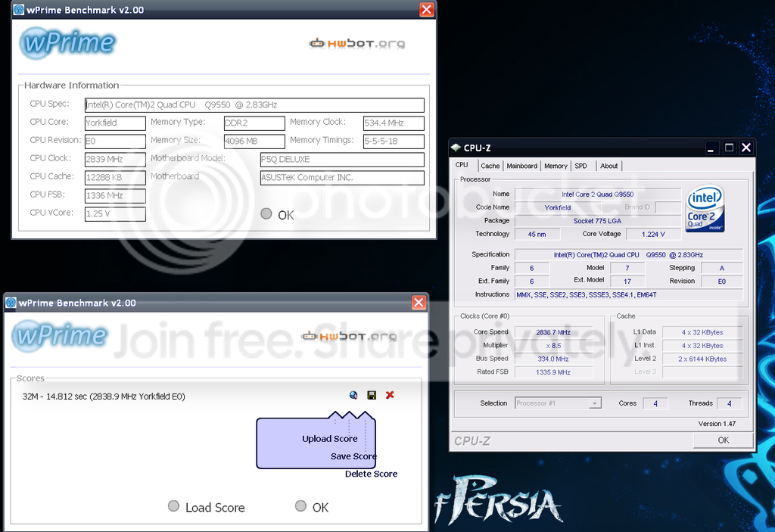Select the OK radio button in Hardware Information

click(266, 213)
